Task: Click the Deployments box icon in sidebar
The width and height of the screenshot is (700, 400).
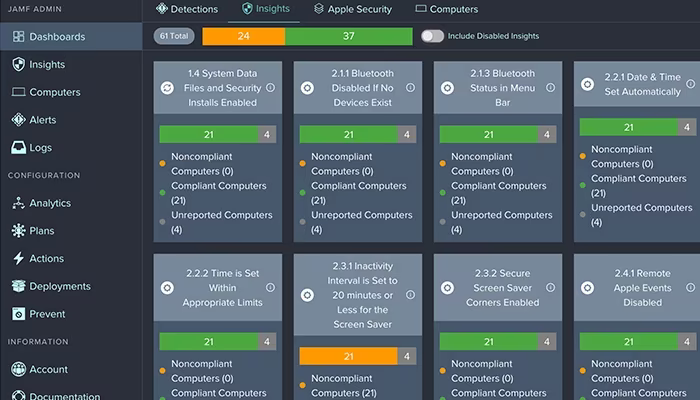Action: pos(18,286)
